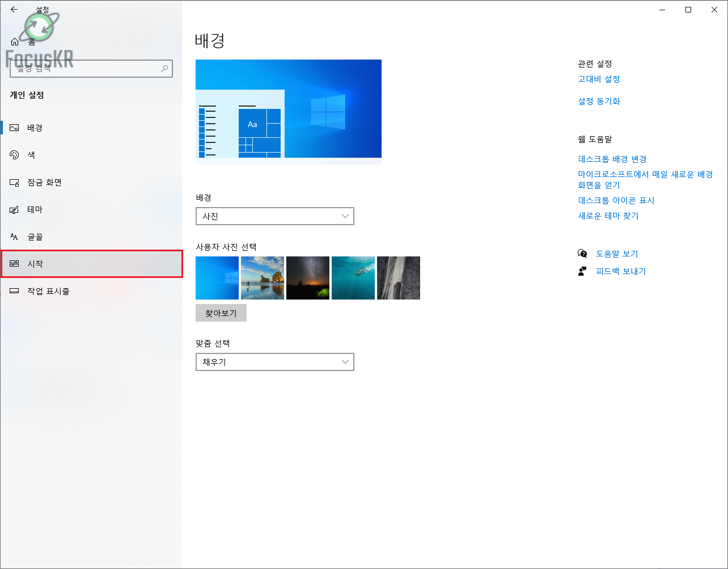Select the 배경 picture icon in sidebar

coord(15,128)
